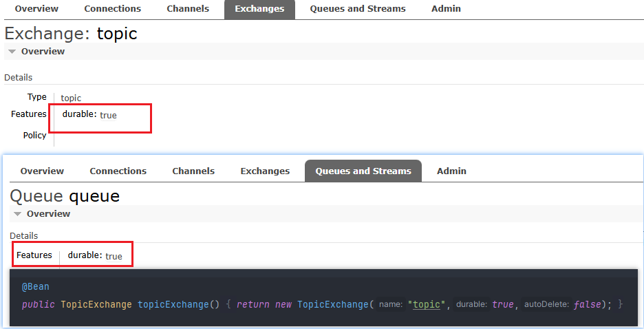Screen dimensions: 644x329
Task: Switch to Connections tab in lower navigation
Action: pyautogui.click(x=118, y=171)
